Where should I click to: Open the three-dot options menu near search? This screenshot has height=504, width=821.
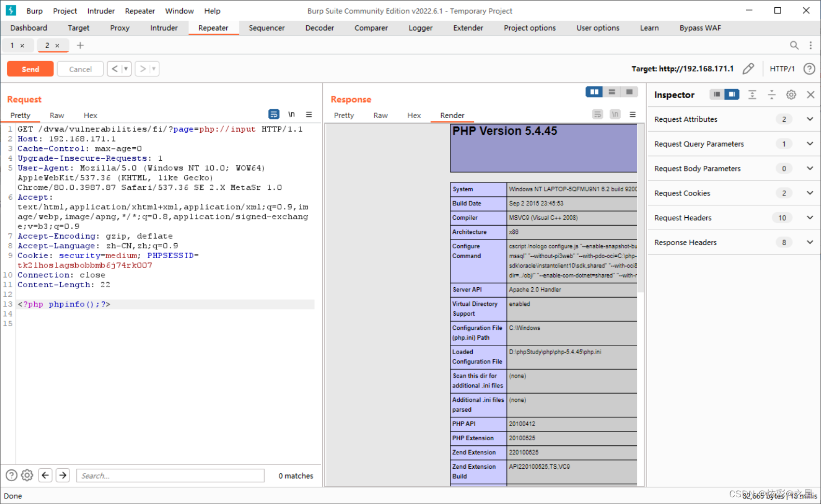pos(811,46)
